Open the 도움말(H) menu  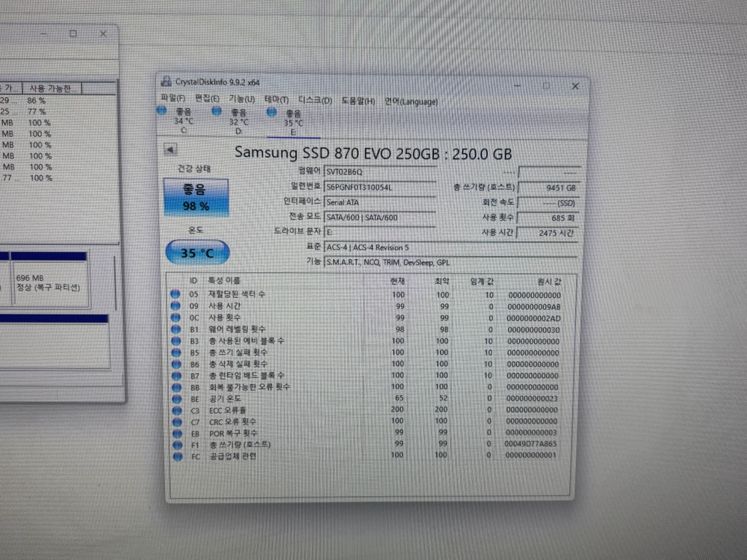pyautogui.click(x=359, y=101)
